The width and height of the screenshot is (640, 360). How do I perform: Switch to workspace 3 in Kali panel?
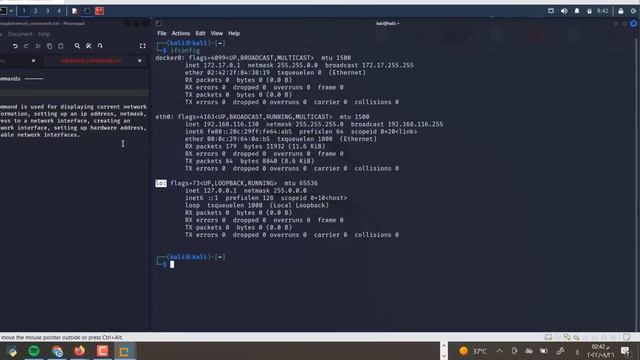pos(47,11)
